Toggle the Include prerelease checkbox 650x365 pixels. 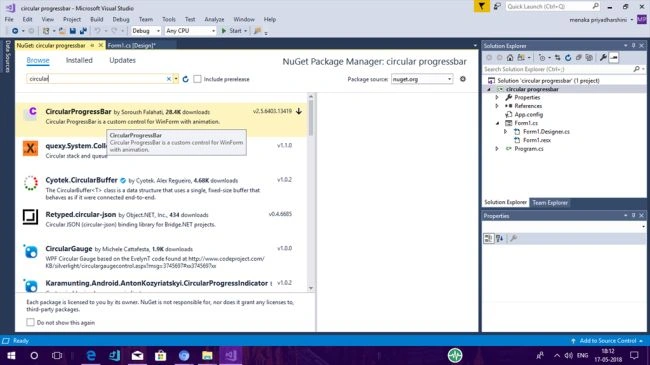(197, 79)
